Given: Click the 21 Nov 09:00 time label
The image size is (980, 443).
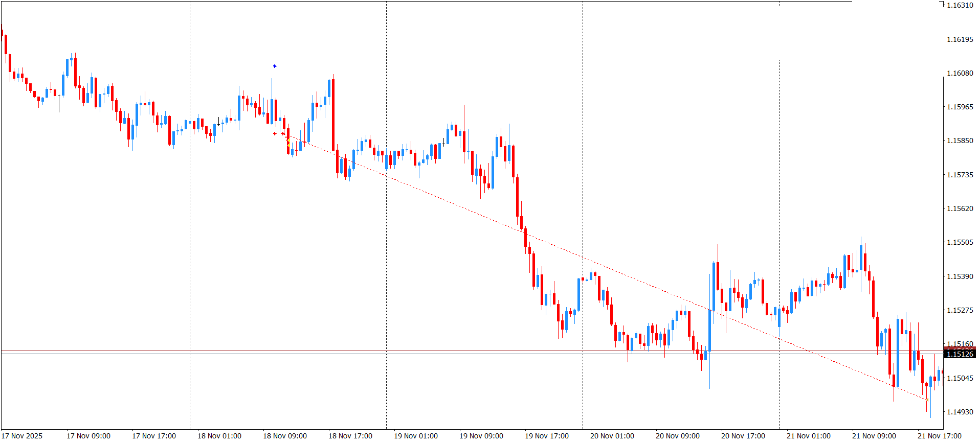Looking at the screenshot, I should coord(874,436).
